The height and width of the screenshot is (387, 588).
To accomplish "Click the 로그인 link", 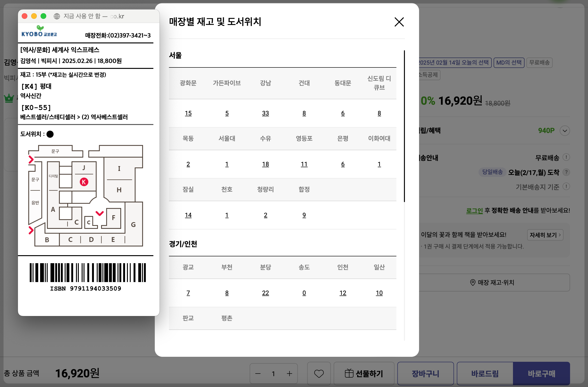I will [474, 211].
